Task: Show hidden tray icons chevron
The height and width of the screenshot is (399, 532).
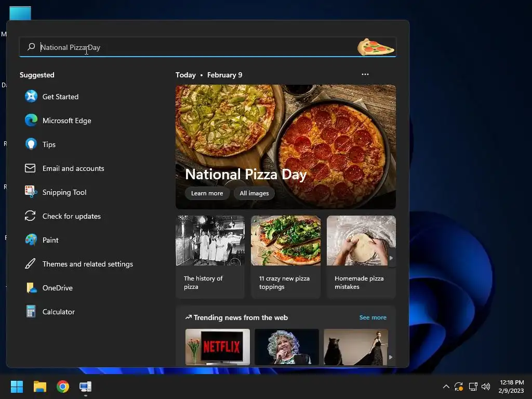Action: tap(446, 387)
